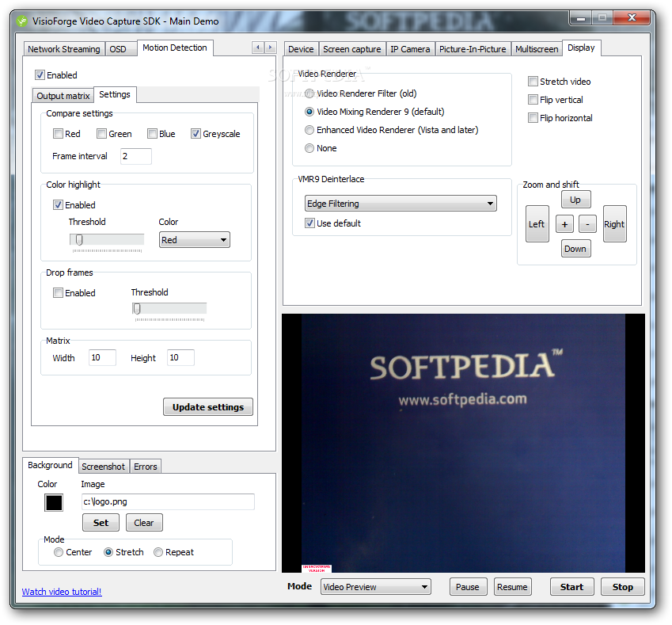This screenshot has height=625, width=672.
Task: Choose Center background mode
Action: (59, 552)
